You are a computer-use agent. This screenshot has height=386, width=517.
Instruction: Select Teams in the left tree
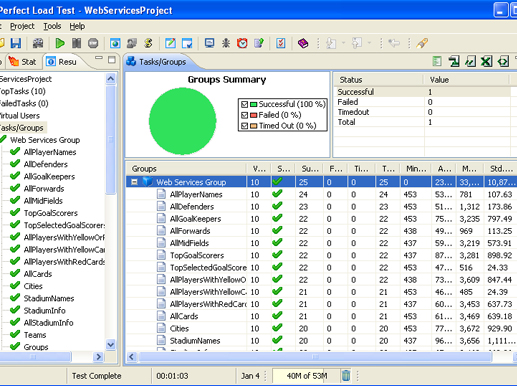pyautogui.click(x=35, y=335)
